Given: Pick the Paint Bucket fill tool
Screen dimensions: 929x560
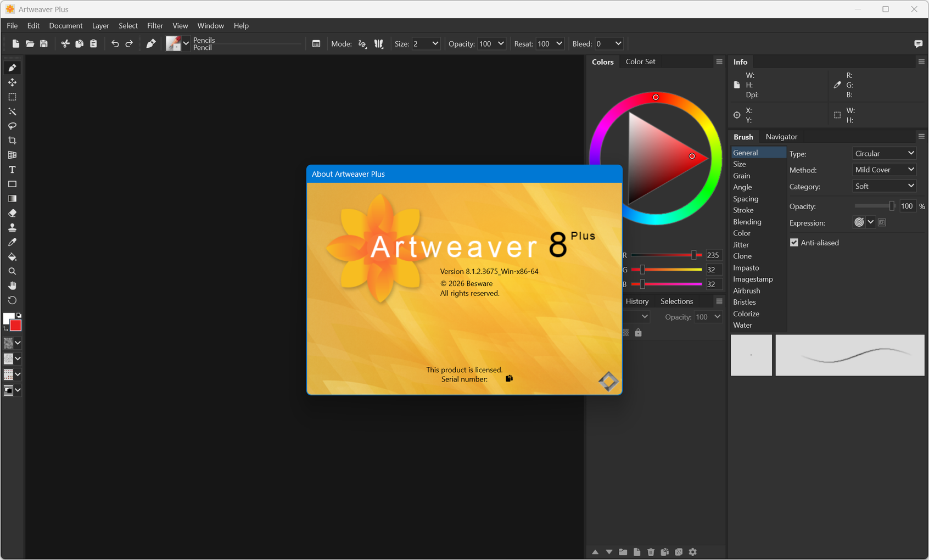Looking at the screenshot, I should point(12,257).
